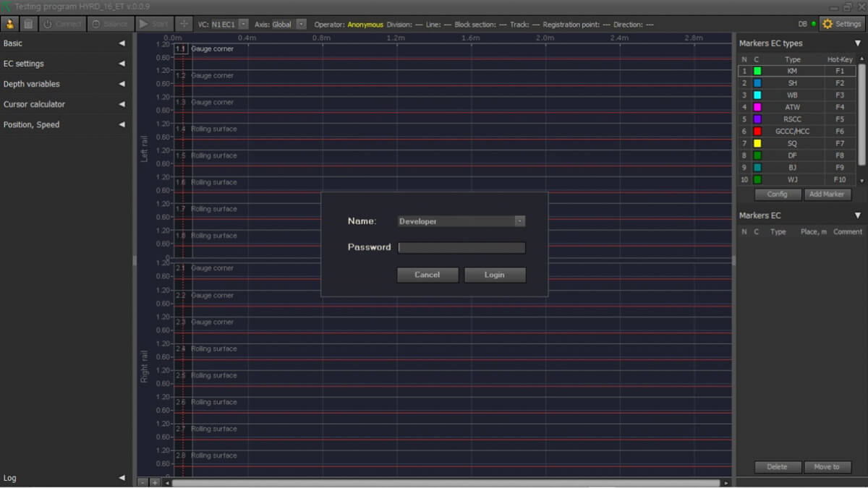This screenshot has width=868, height=488.
Task: Click the Password input field
Action: tap(461, 247)
